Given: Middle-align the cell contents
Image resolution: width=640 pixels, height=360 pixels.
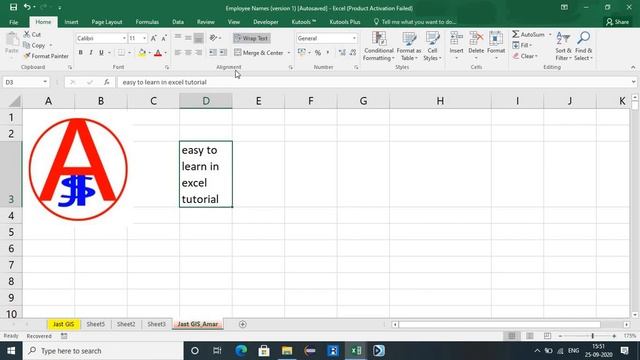Looking at the screenshot, I should (188, 38).
